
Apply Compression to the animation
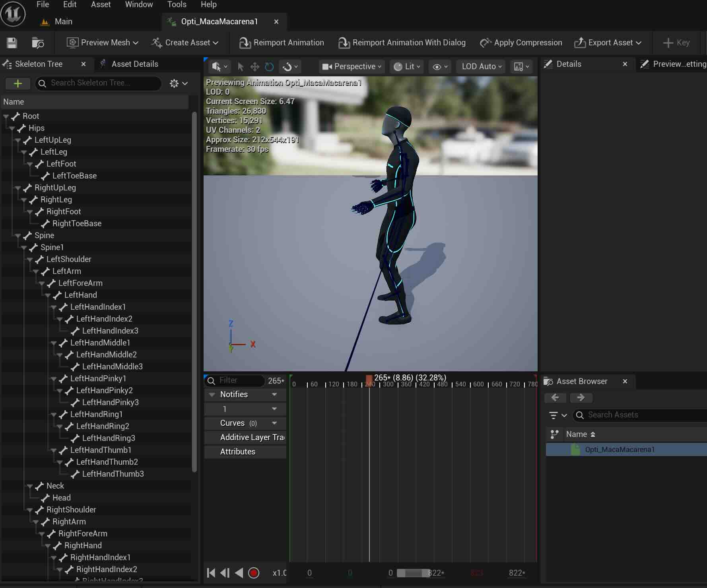[521, 43]
